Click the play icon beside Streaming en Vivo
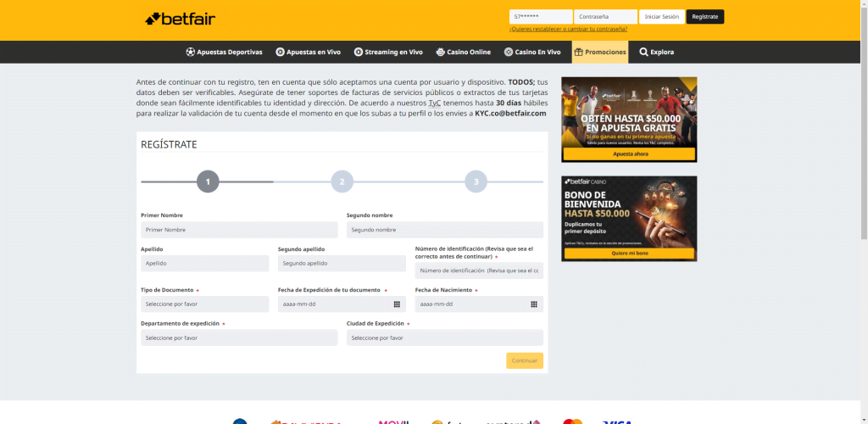This screenshot has height=424, width=868. [x=359, y=52]
